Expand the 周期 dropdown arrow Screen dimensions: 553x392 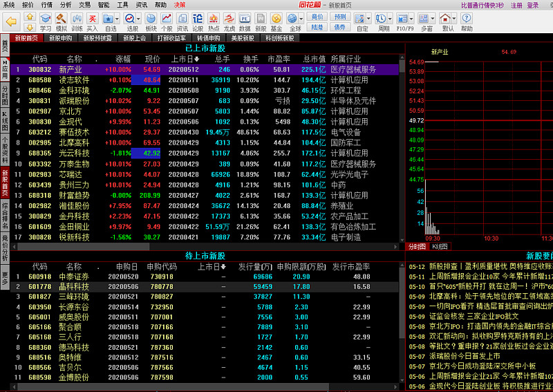pyautogui.click(x=390, y=19)
